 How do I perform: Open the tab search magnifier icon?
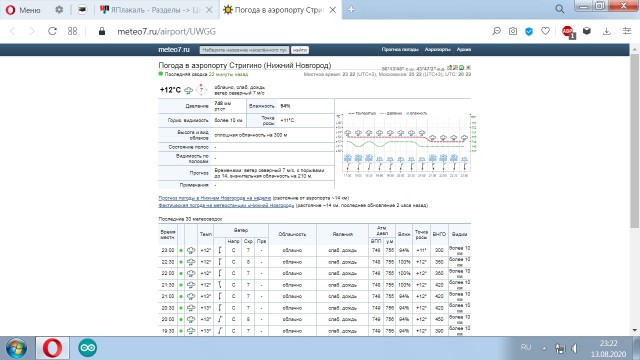(560, 9)
